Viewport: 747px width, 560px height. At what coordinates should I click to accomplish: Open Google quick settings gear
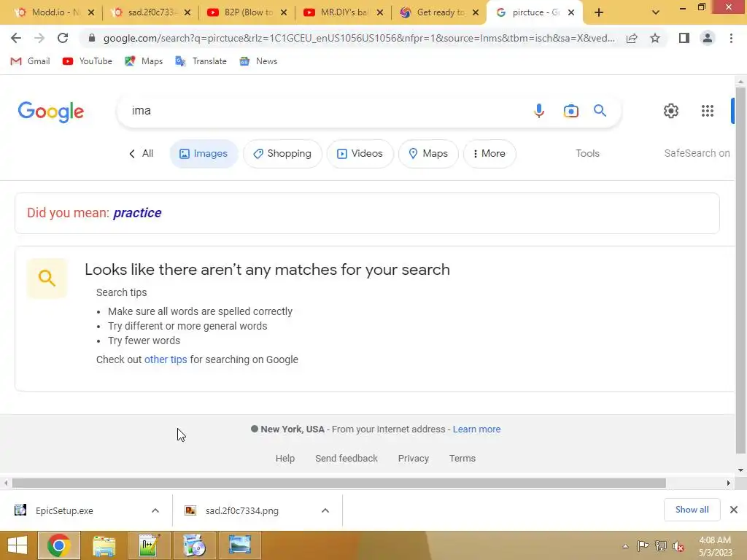pyautogui.click(x=671, y=111)
